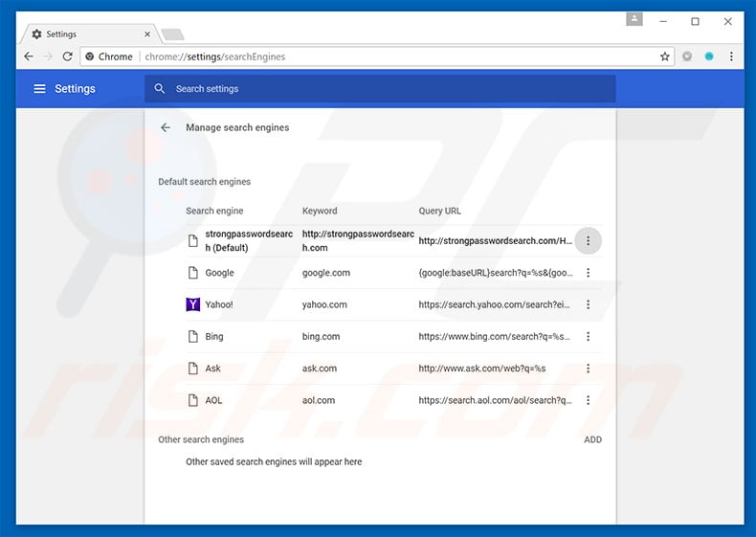Screen dimensions: 756x537
Task: Click the www.ask.com/web query URL
Action: click(482, 369)
